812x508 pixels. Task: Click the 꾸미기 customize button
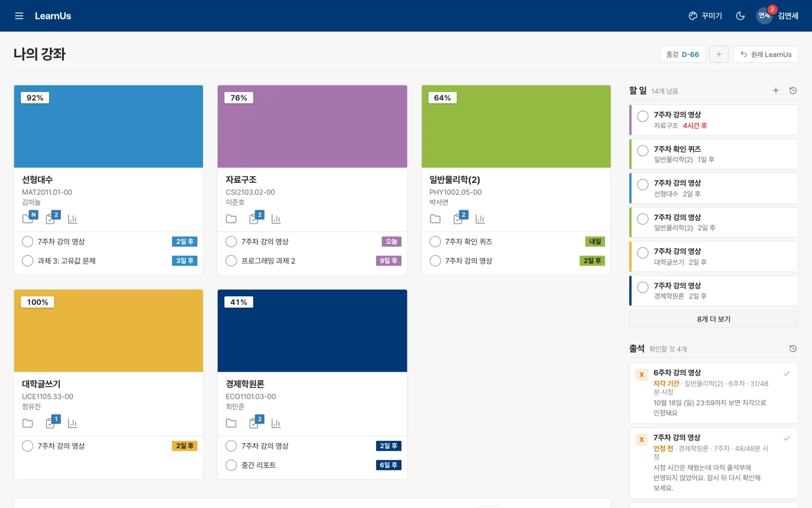click(x=705, y=16)
